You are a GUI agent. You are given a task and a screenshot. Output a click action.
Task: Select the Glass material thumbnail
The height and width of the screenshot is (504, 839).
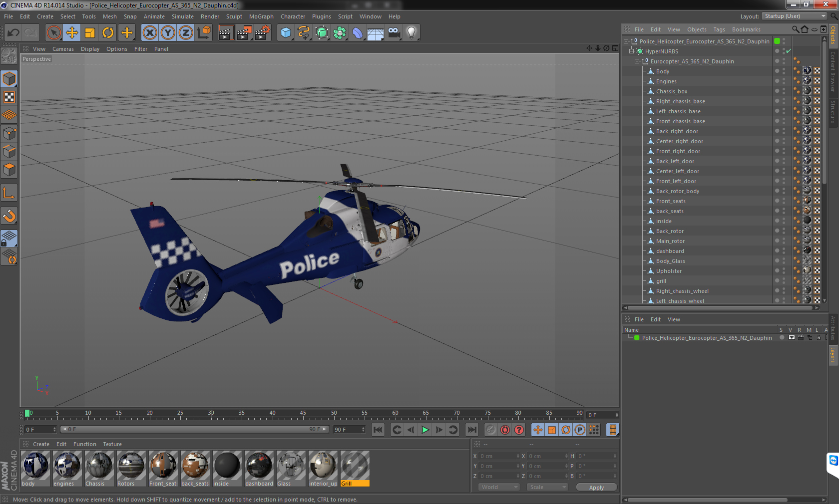point(291,469)
